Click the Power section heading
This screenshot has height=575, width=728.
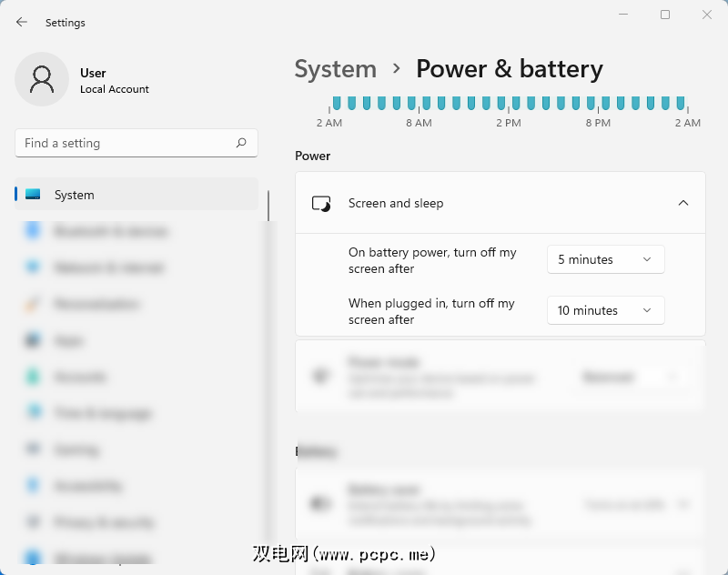tap(312, 156)
